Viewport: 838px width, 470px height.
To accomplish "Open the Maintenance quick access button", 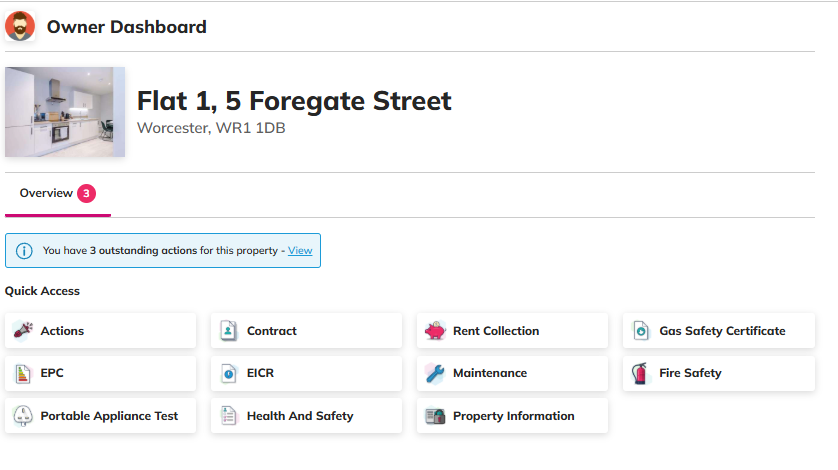I will tap(511, 374).
